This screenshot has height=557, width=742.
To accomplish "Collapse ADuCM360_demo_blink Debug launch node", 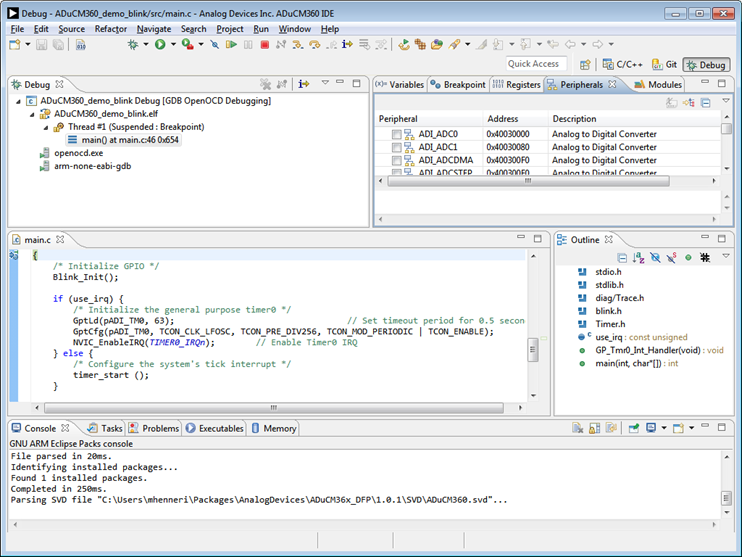I will click(x=18, y=101).
